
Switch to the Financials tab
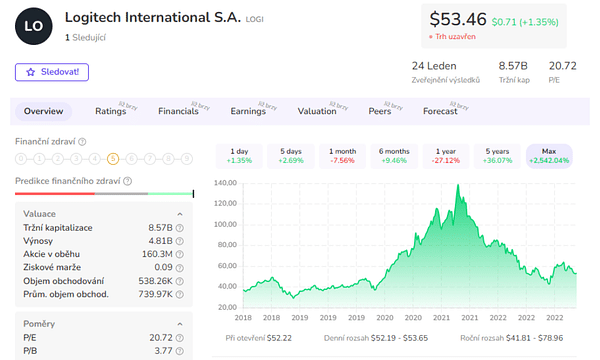178,111
